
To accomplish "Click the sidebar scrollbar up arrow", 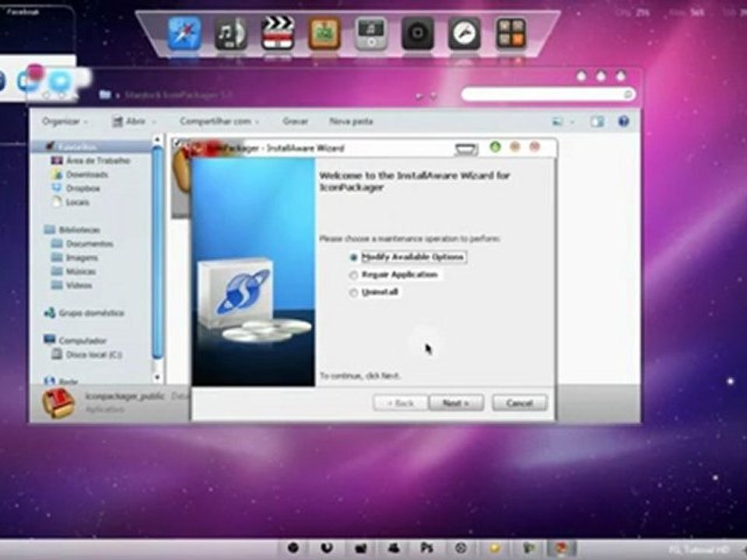I will pos(158,139).
